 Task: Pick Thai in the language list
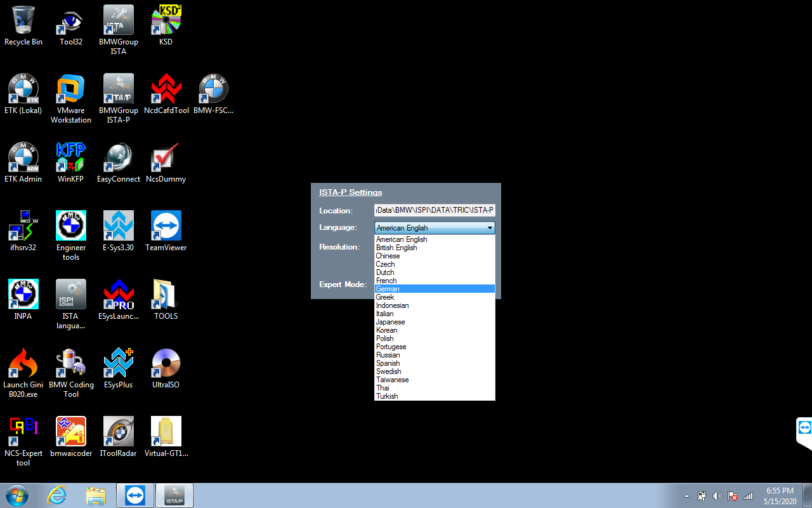coord(435,388)
